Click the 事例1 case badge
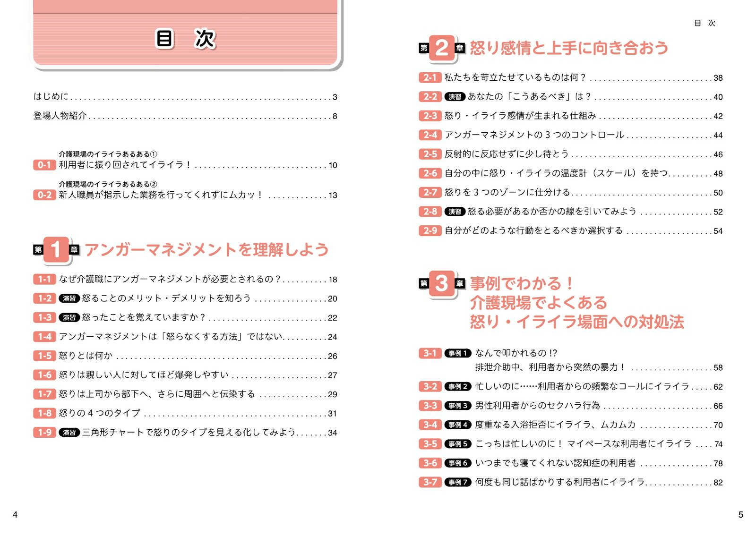 [x=458, y=353]
